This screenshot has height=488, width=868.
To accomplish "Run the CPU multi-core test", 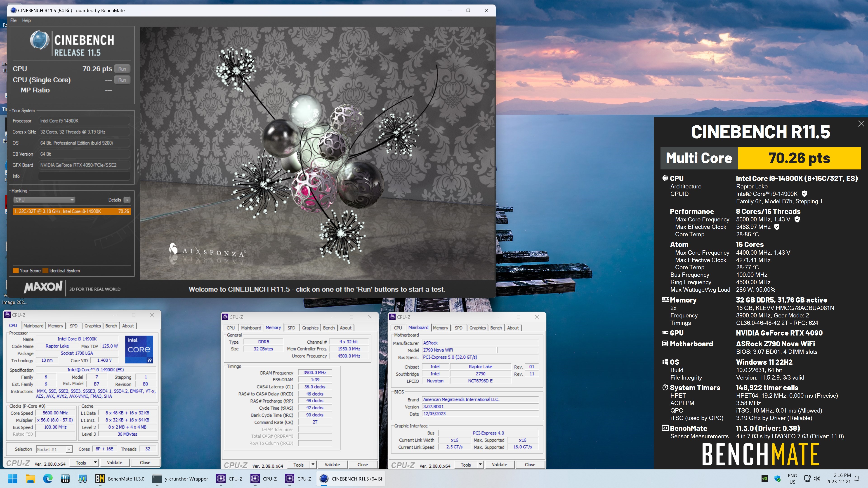I will [x=122, y=69].
